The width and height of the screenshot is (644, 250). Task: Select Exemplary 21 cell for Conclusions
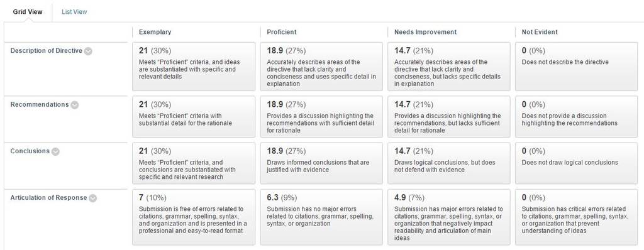click(194, 163)
